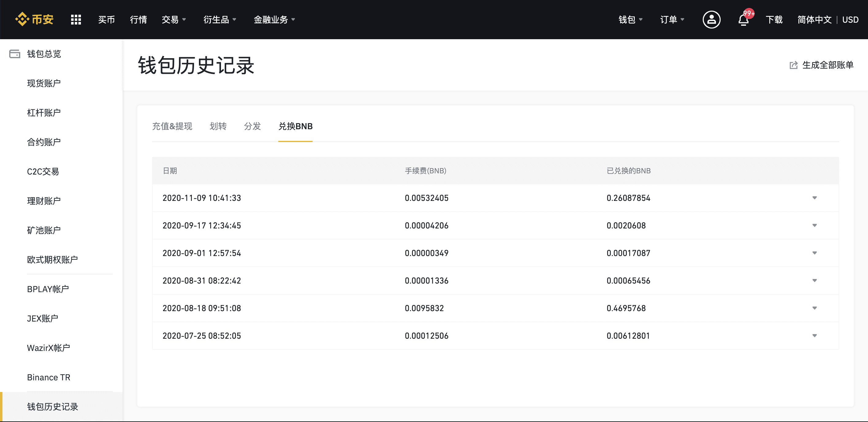Open the notifications bell icon
Viewport: 868px width, 422px height.
point(744,20)
